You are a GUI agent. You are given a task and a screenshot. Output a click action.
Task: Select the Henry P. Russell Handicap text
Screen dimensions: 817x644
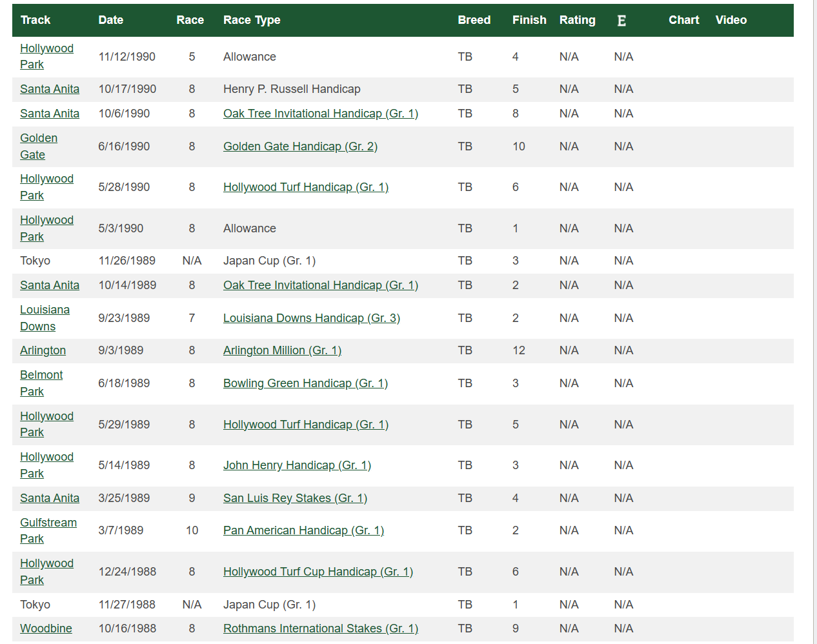(292, 89)
